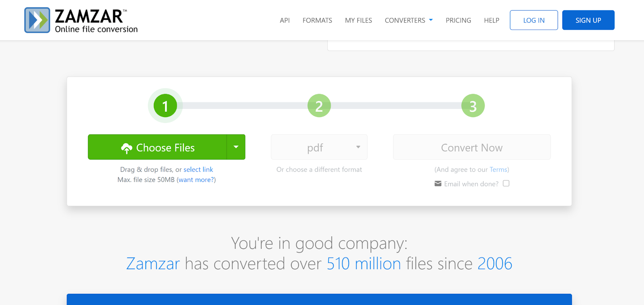Click the Zamzar double-arrow logo icon
The image size is (644, 305).
pyautogui.click(x=37, y=20)
